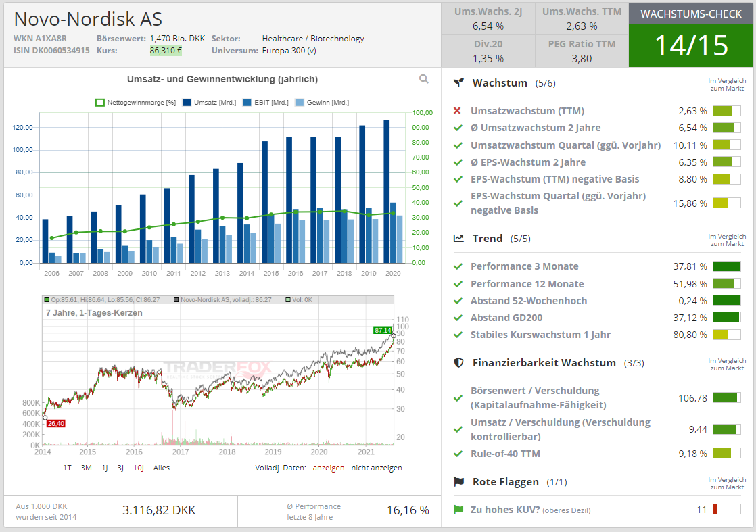Click the red X beside Umsatzwachstum (TTM)

pyautogui.click(x=458, y=111)
